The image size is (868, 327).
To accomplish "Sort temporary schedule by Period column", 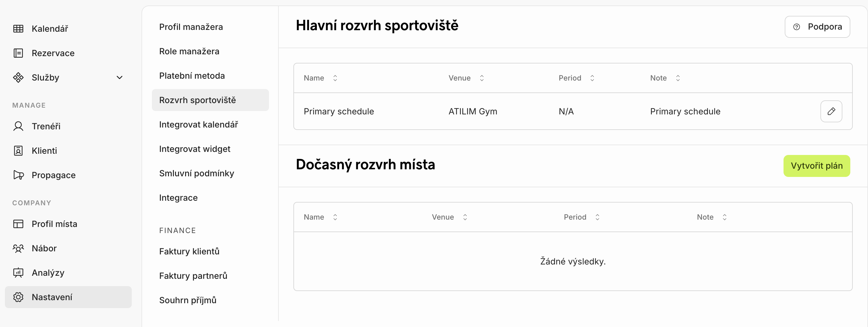I will [x=597, y=217].
